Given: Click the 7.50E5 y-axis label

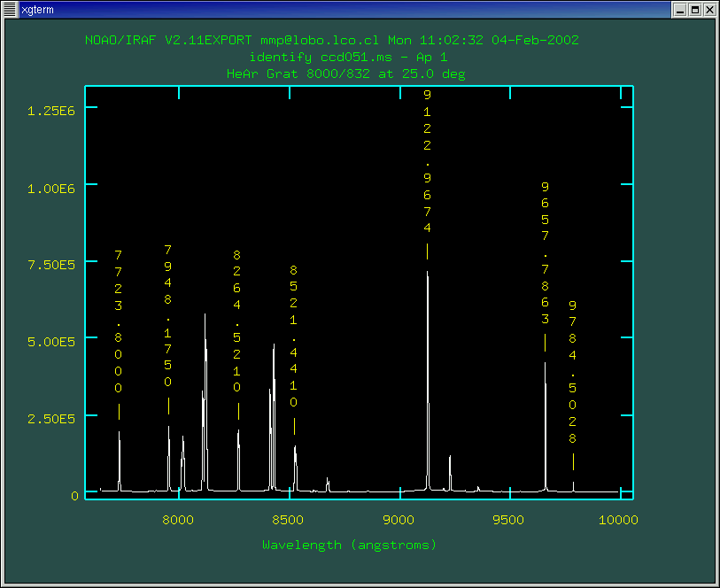Looking at the screenshot, I should click(51, 265).
